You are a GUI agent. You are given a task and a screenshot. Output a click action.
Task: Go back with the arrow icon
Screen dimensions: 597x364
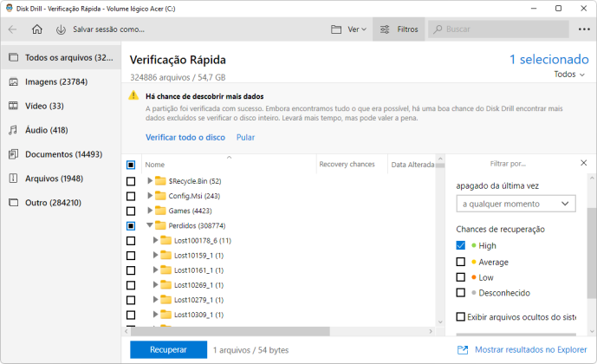pos(13,29)
